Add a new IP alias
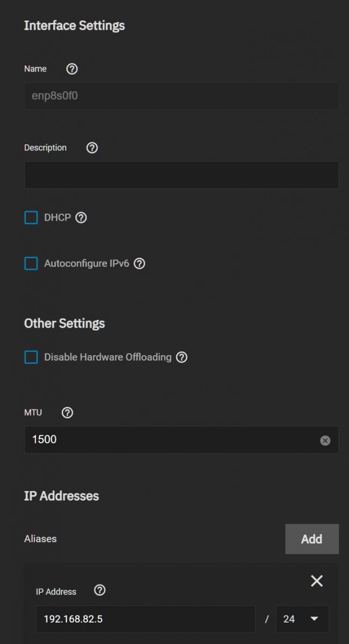Viewport: 349px width, 644px height. [312, 539]
